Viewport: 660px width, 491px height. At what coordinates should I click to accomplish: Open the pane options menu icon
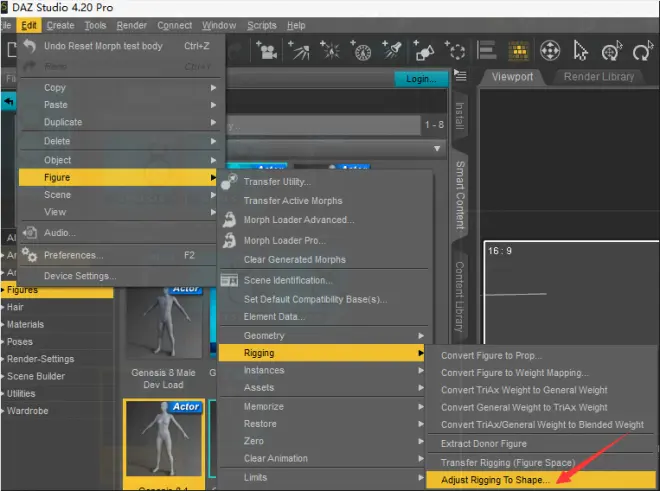point(460,76)
